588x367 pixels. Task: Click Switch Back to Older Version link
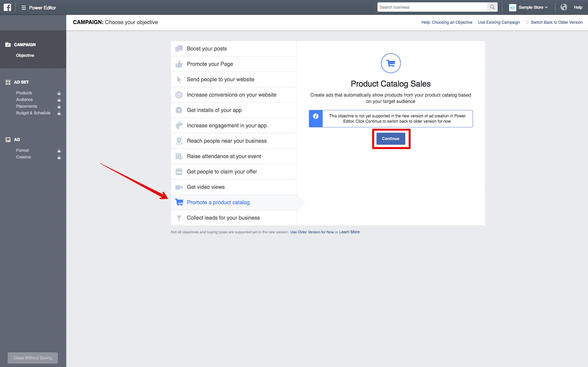click(557, 22)
